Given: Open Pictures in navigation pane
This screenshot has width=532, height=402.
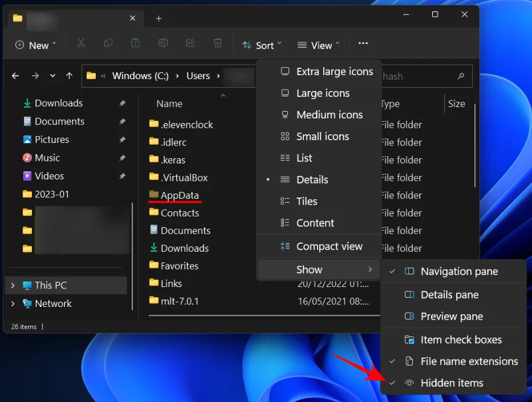Looking at the screenshot, I should coord(46,140).
